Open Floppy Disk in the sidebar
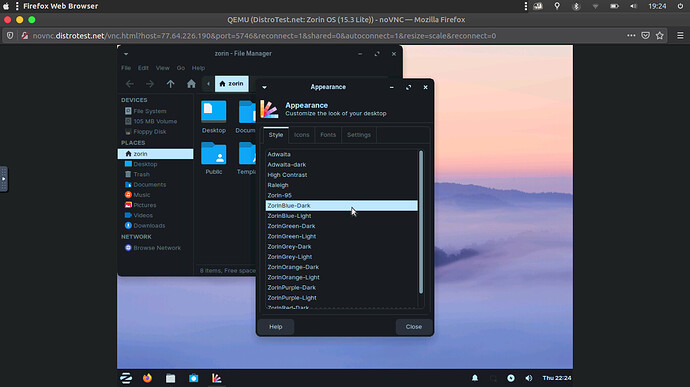This screenshot has width=690, height=387. [x=155, y=132]
